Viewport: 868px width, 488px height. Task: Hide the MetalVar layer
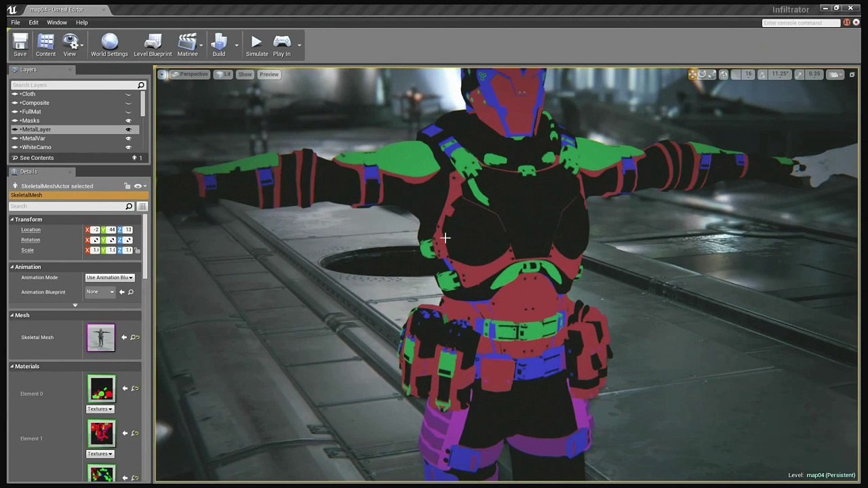coord(128,138)
